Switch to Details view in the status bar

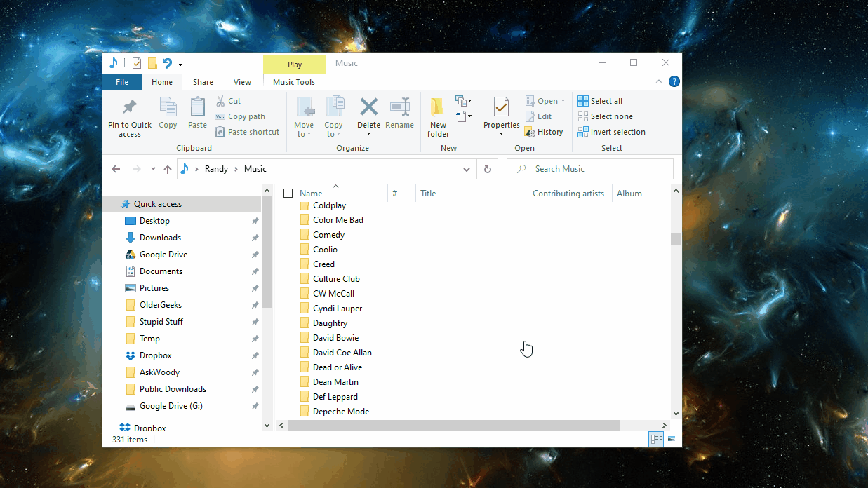[x=657, y=439]
